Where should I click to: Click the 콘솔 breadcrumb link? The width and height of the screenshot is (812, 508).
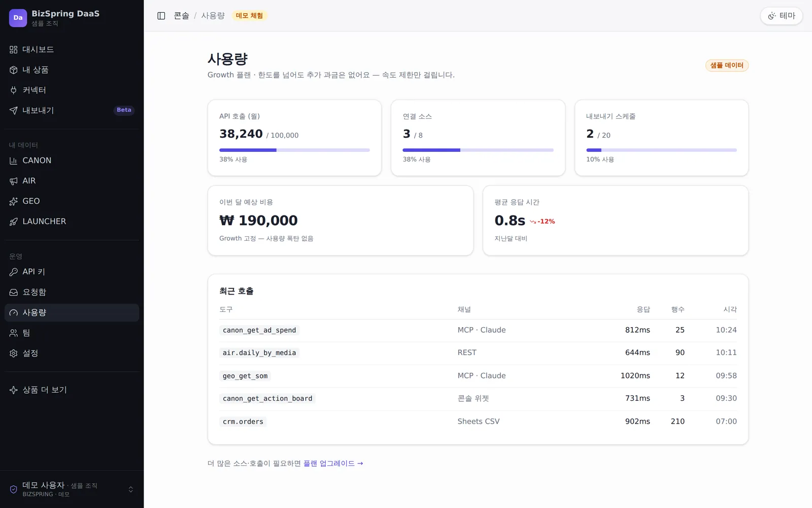tap(181, 16)
